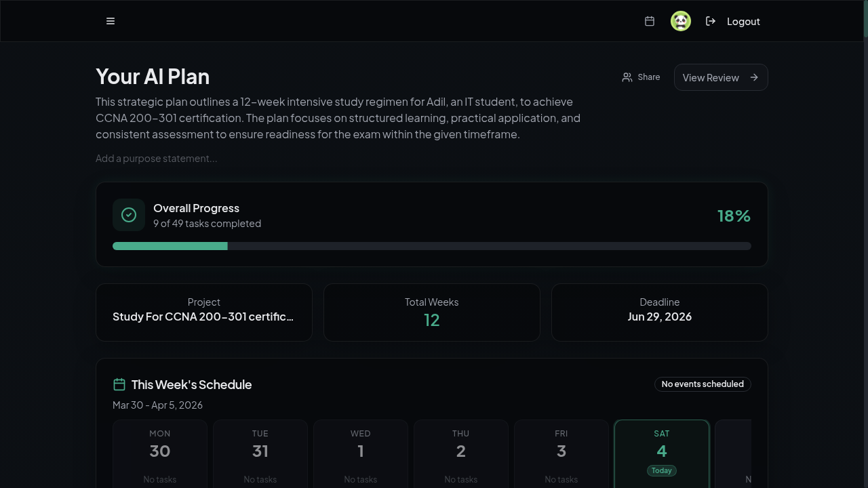Click the calendar icon beside This Week's Schedule
868x488 pixels.
(119, 384)
